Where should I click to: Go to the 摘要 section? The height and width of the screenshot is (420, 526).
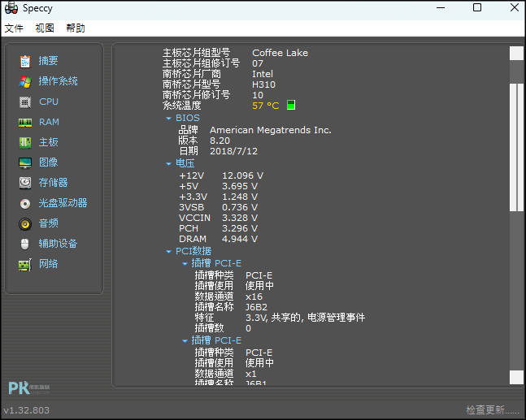coord(48,61)
